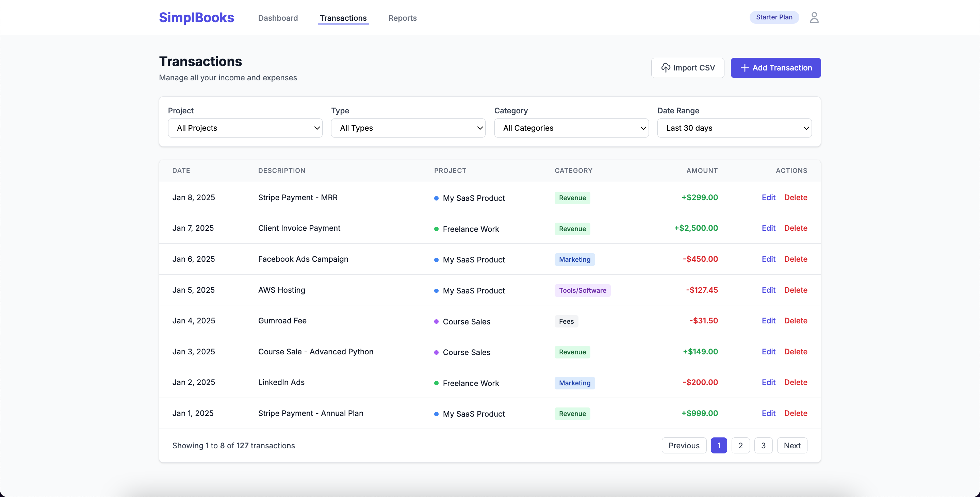Delete the LinkedIn Ads transaction
Screen dimensions: 980x497
[796, 382]
